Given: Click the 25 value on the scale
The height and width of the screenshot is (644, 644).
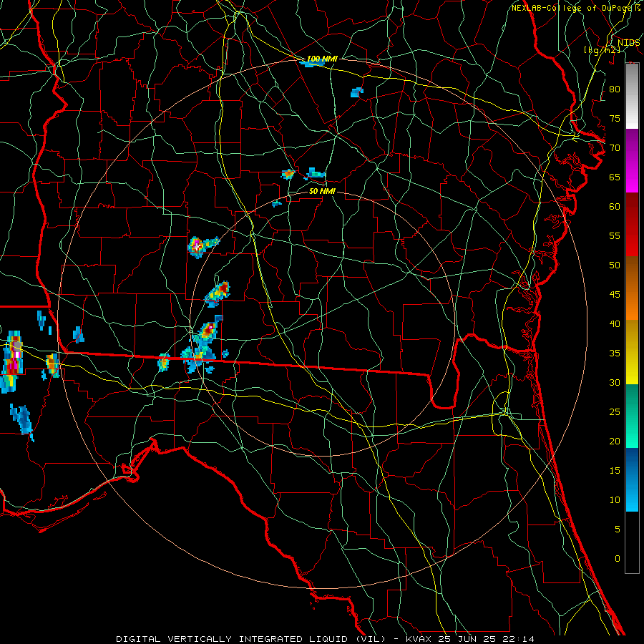Looking at the screenshot, I should pos(615,412).
